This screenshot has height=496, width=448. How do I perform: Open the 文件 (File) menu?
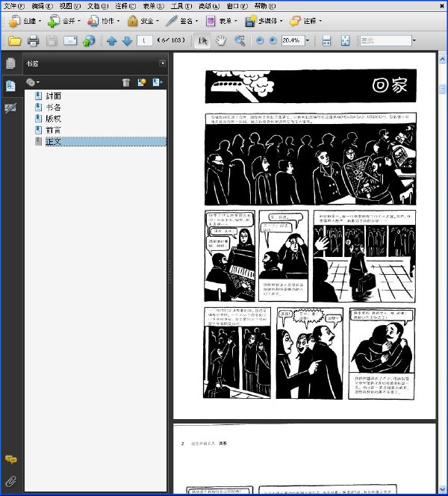[x=14, y=6]
